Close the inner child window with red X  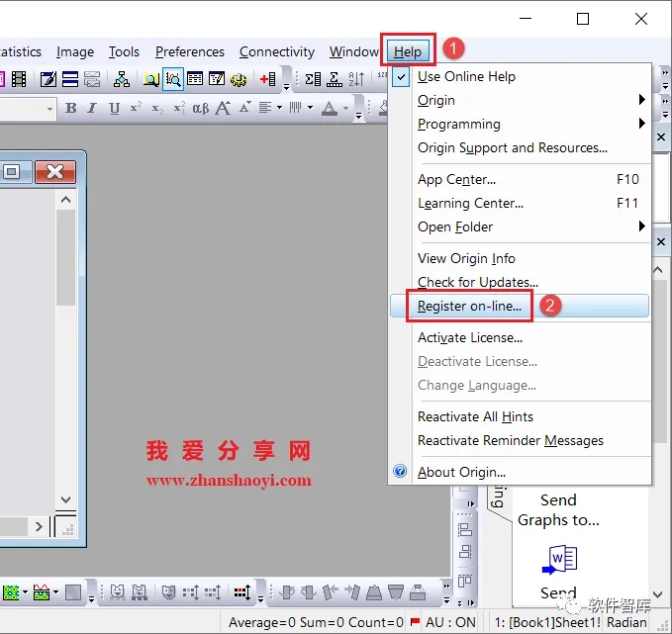[55, 172]
